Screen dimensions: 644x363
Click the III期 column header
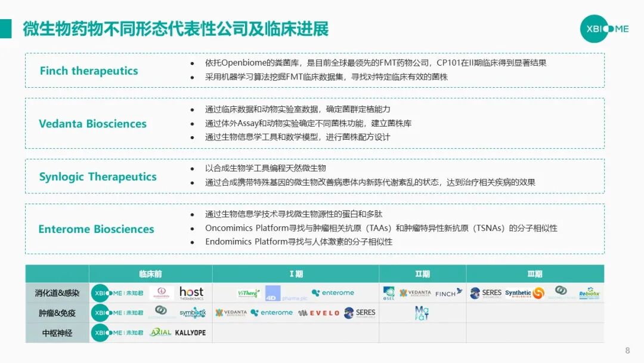pyautogui.click(x=535, y=274)
